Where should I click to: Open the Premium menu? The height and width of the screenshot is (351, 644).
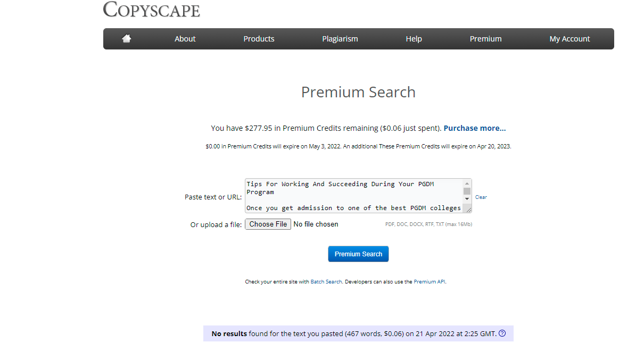(485, 39)
